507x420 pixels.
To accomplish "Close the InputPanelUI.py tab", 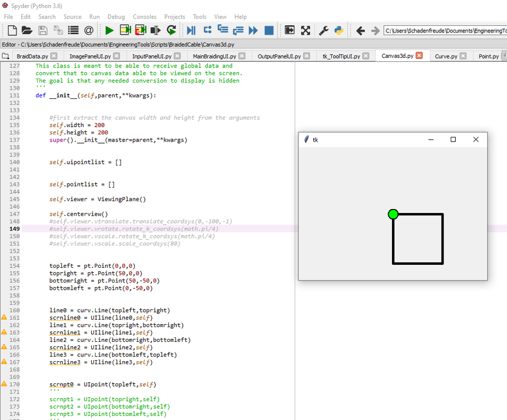I will [177, 56].
